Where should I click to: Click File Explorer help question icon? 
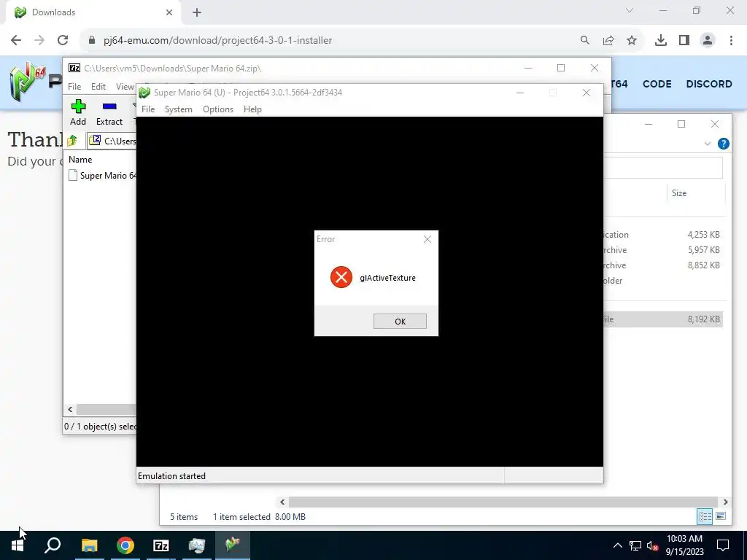click(723, 144)
